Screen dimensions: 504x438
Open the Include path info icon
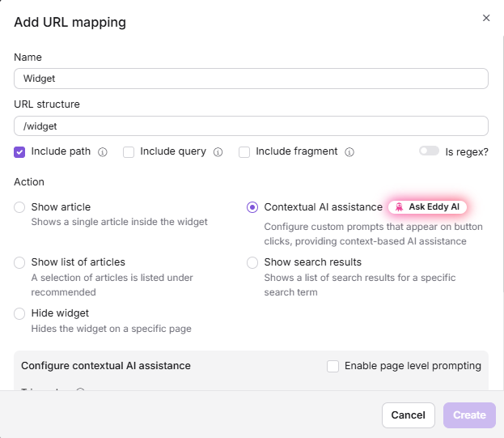(x=103, y=152)
